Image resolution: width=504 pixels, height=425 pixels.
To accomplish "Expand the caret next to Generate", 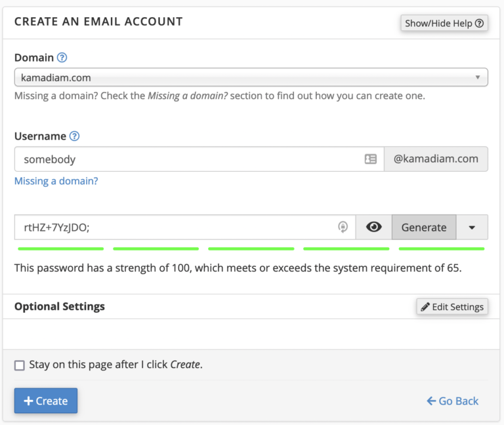I will coord(472,227).
